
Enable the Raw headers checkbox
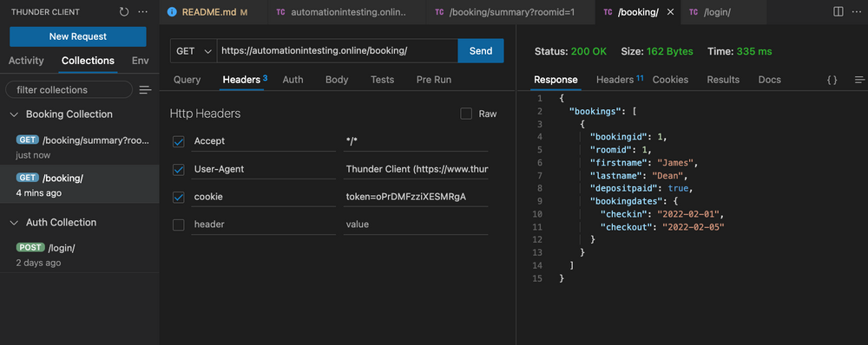point(466,114)
